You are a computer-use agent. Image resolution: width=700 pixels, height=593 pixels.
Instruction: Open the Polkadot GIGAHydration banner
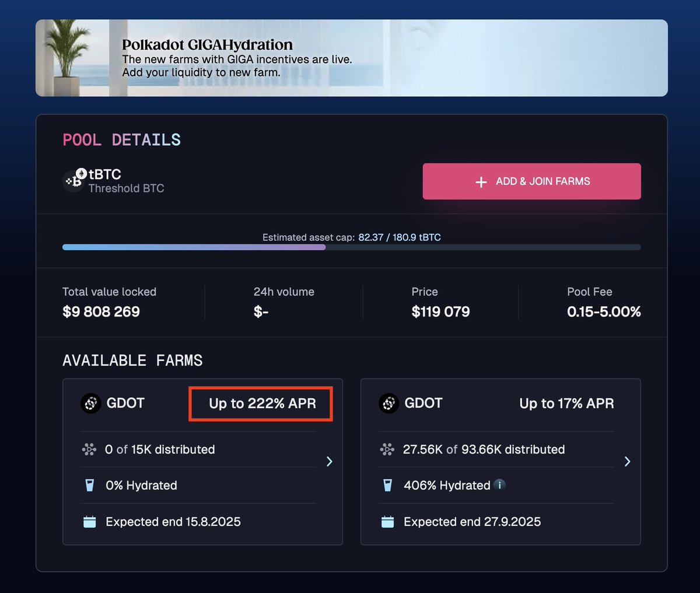351,58
